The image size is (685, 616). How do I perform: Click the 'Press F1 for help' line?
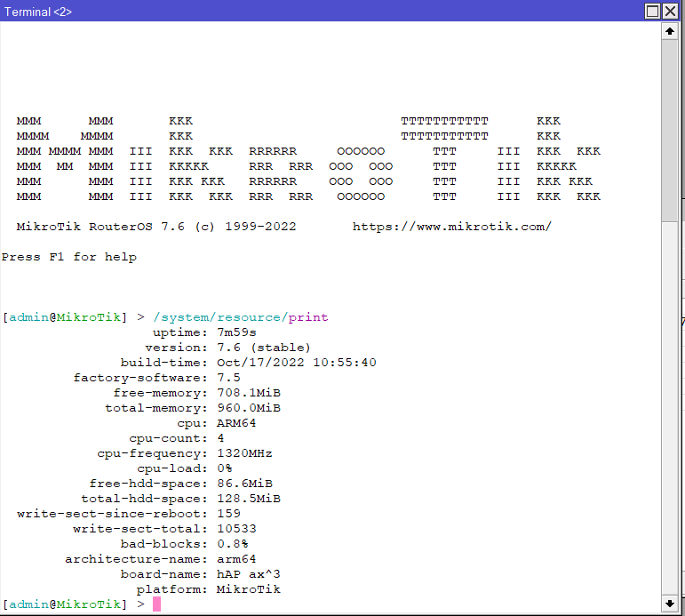pos(69,257)
